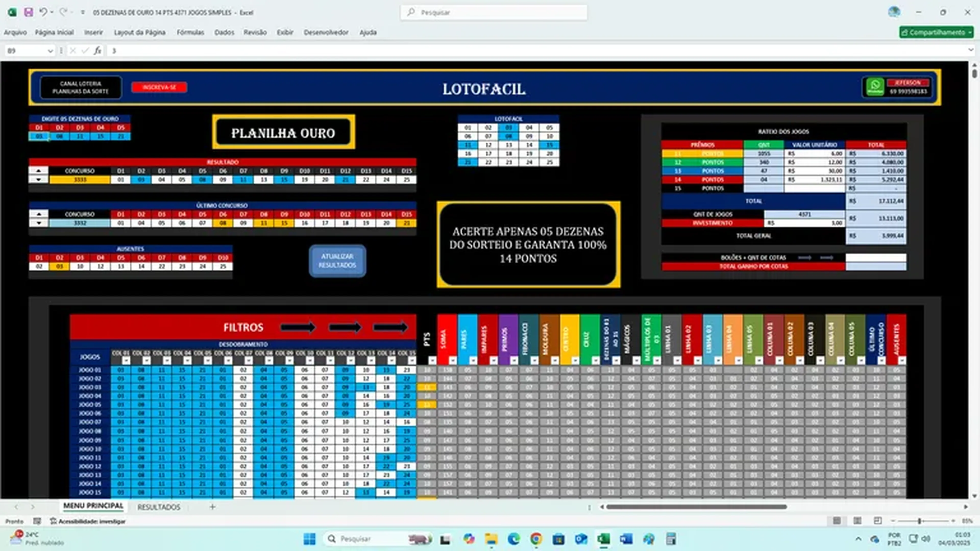Click the vertical scrollbar down arrow
Viewport: 980px width, 551px height.
974,496
